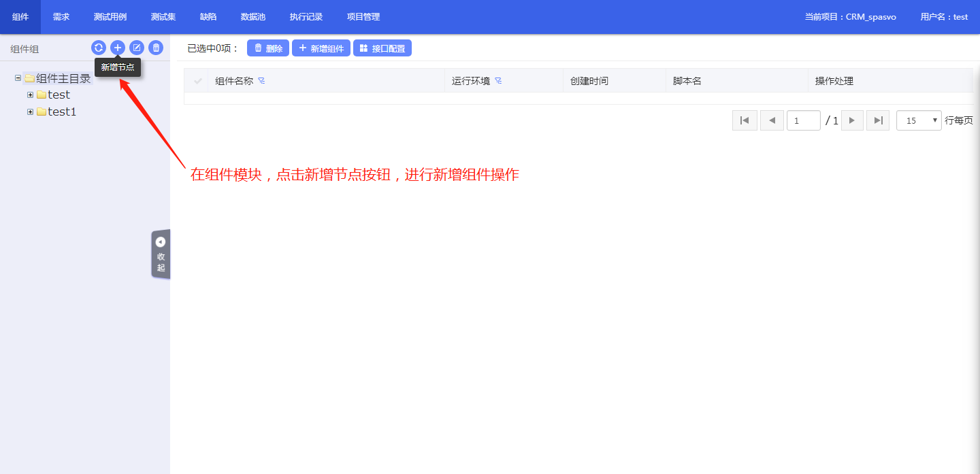Click the 接口配置 button

point(382,48)
